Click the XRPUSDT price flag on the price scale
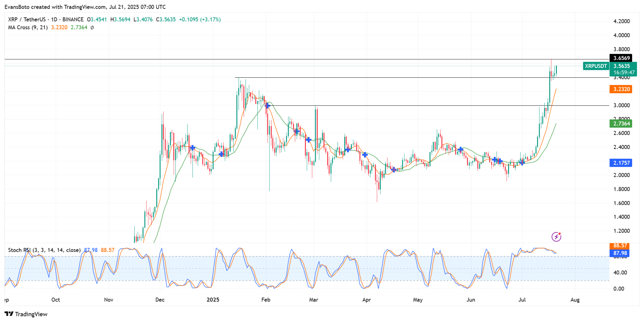644x322 pixels. coord(595,66)
